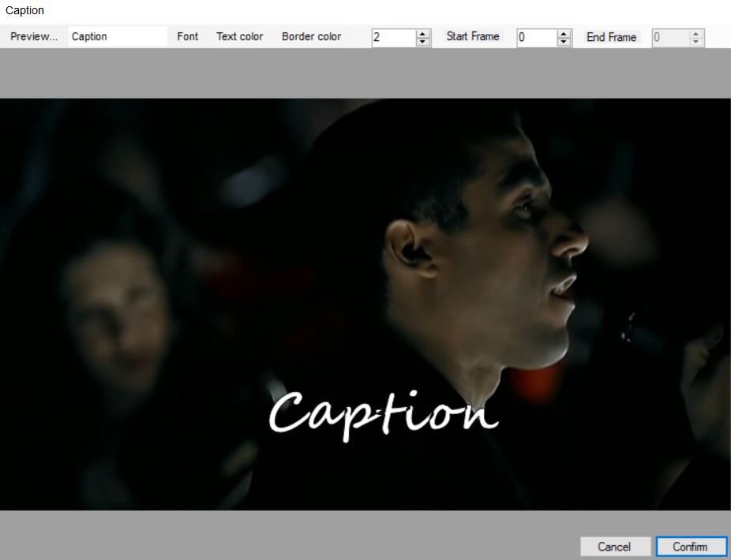The image size is (731, 560).
Task: Increase border width with up arrow
Action: (x=423, y=34)
